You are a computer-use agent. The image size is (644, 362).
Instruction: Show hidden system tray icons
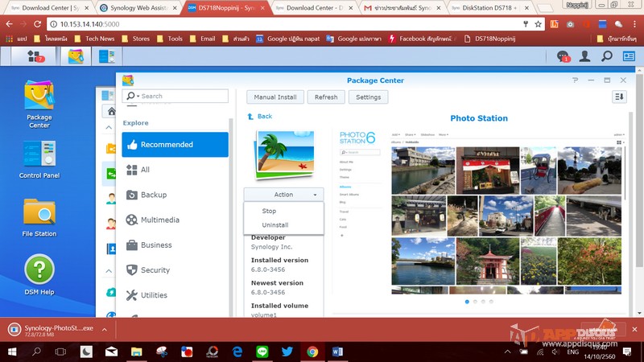(x=508, y=352)
